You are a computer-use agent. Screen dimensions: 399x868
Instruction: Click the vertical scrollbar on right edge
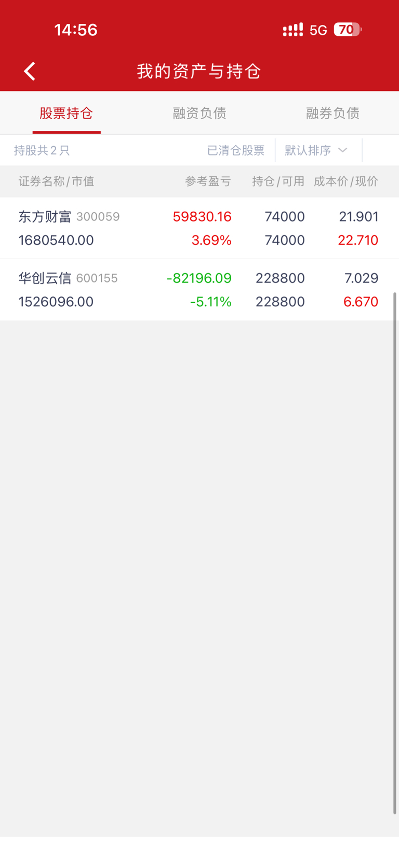[x=395, y=551]
